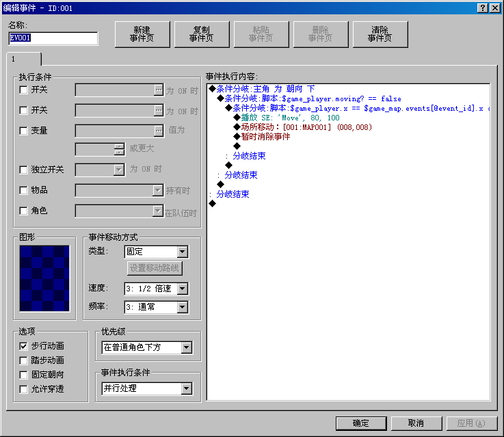The width and height of the screenshot is (504, 437).
Task: Check the 固定朝向 option
Action: click(23, 375)
